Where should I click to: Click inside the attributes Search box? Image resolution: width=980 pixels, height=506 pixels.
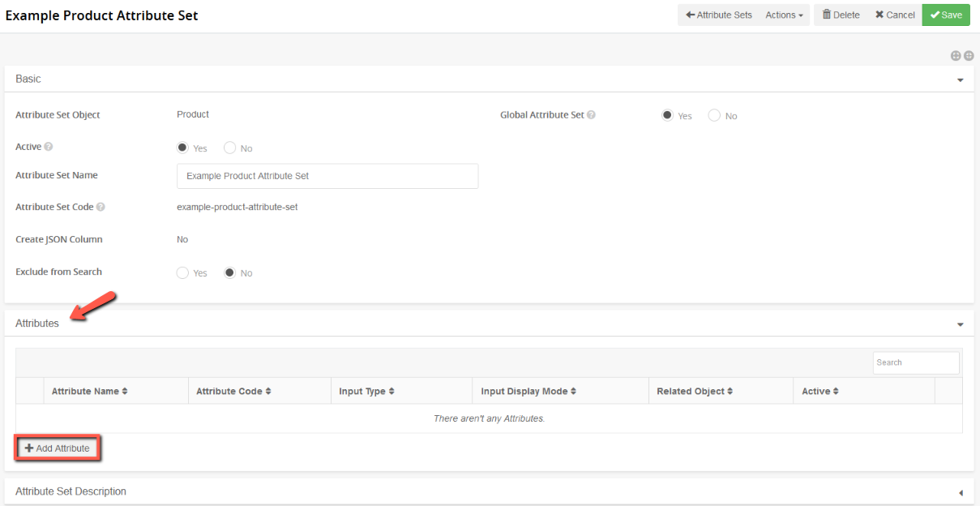click(x=915, y=362)
